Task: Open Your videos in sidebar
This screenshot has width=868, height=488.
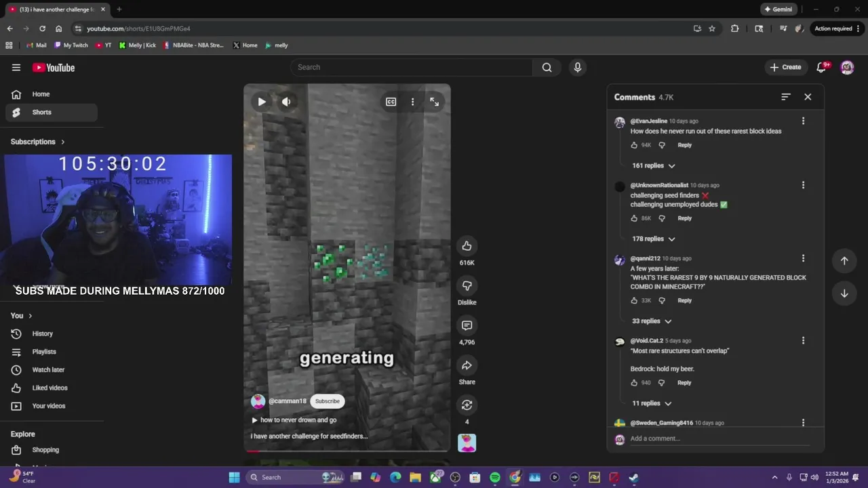Action: coord(52,406)
